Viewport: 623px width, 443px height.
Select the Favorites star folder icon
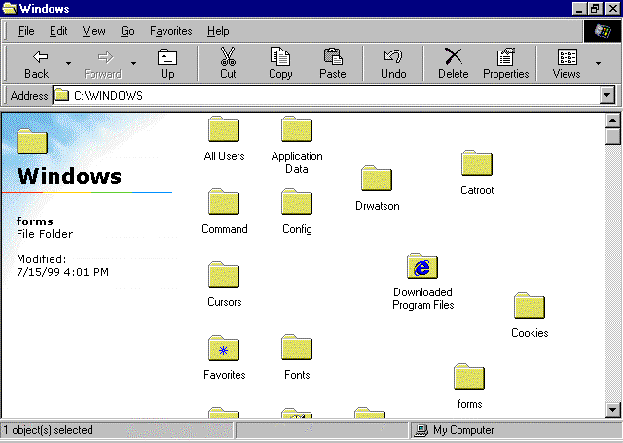[x=223, y=348]
